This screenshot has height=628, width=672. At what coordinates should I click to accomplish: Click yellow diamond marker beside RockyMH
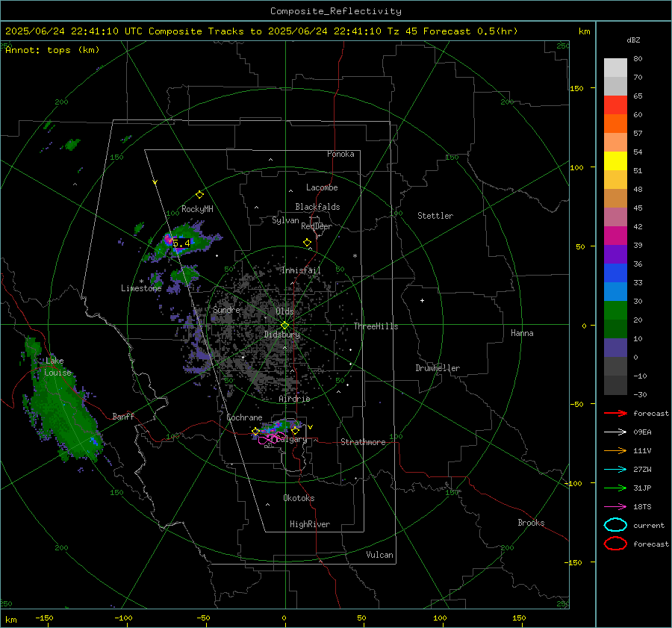[199, 195]
